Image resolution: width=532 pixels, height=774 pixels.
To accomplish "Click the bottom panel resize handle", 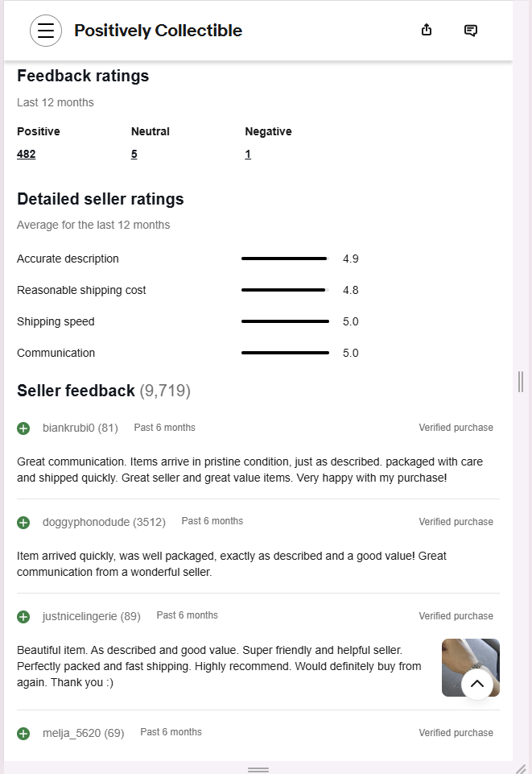I will (258, 770).
